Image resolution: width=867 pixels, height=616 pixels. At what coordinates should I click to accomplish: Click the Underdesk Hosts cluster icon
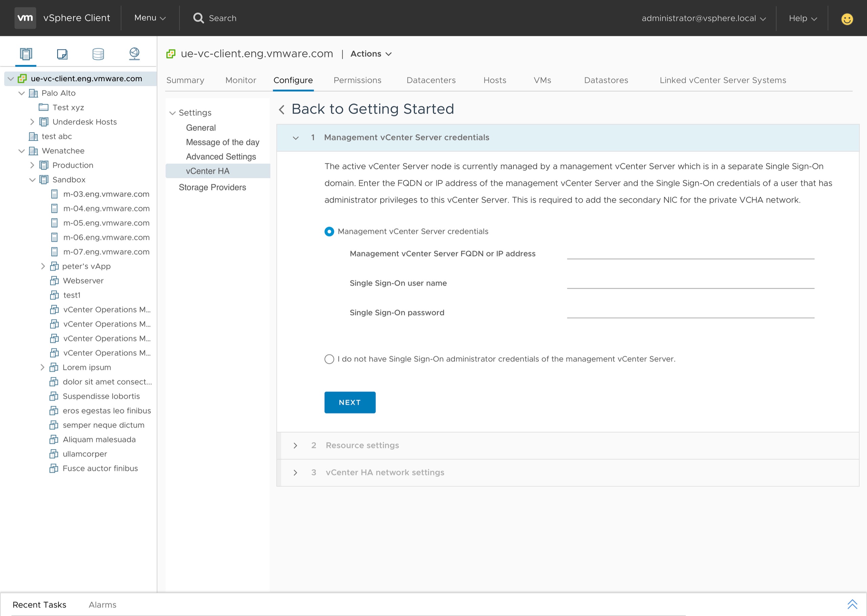click(44, 122)
